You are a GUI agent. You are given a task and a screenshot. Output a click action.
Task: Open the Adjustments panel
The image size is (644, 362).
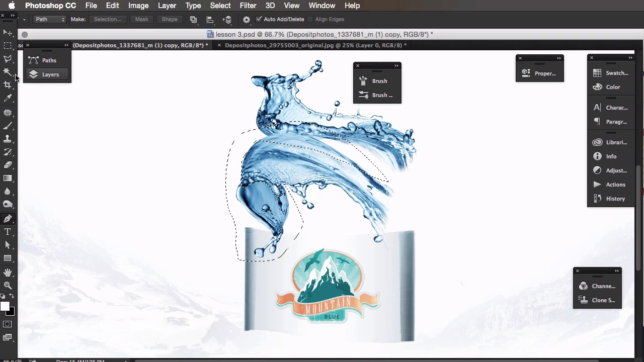coord(611,170)
